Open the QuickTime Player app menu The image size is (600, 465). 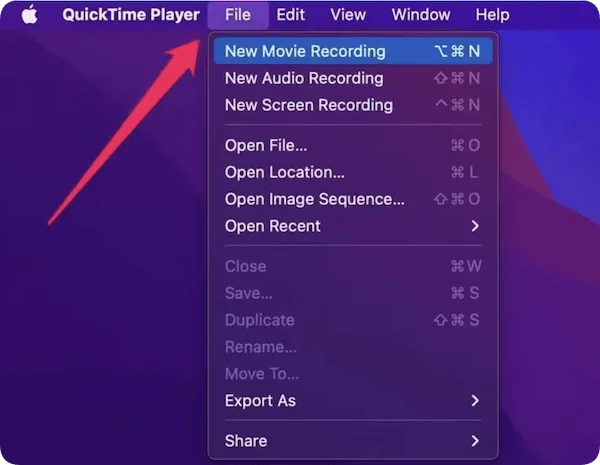coord(131,15)
